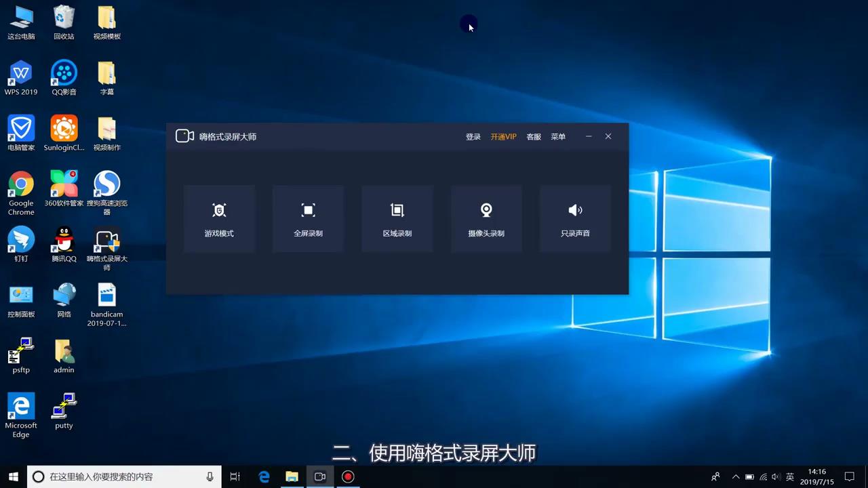Click the taskbar search box
The image size is (868, 488).
[124, 476]
